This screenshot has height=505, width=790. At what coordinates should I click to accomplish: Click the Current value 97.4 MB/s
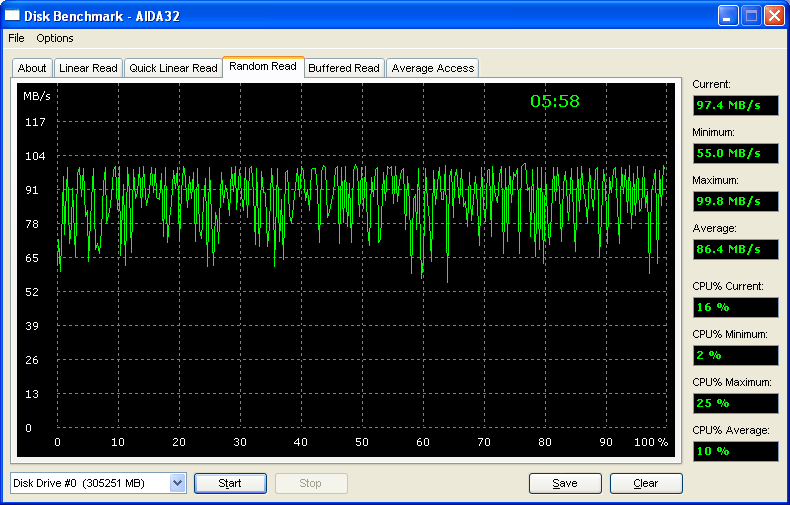coord(736,105)
